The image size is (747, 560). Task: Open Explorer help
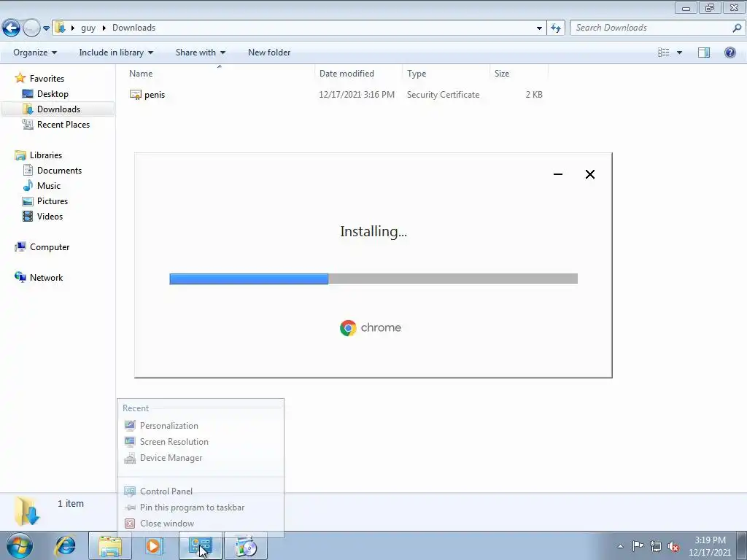click(729, 52)
